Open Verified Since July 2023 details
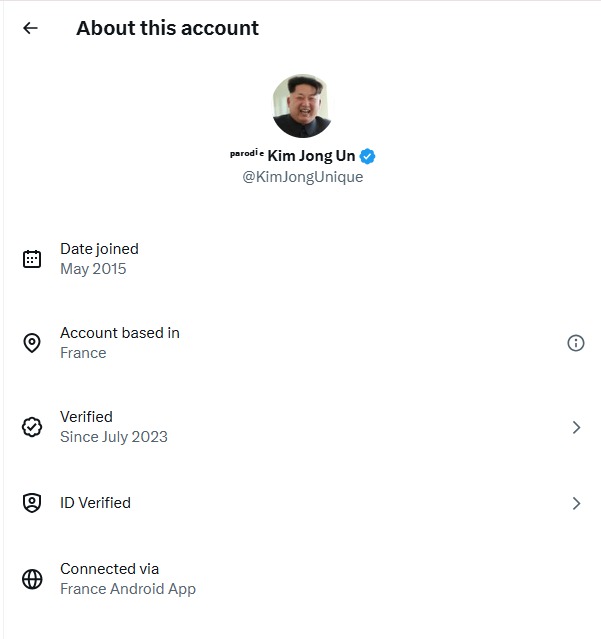 click(x=113, y=427)
